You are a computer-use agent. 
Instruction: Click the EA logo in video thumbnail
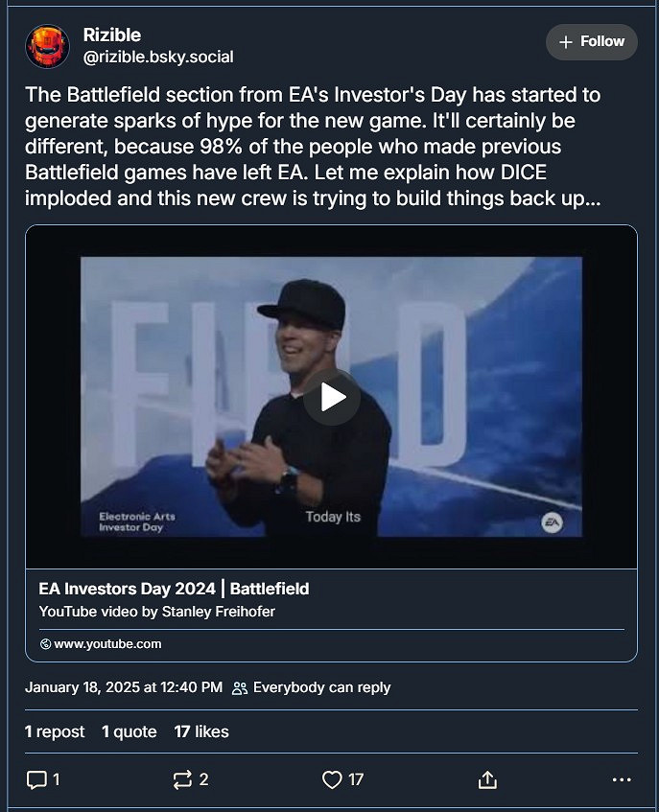click(x=552, y=522)
